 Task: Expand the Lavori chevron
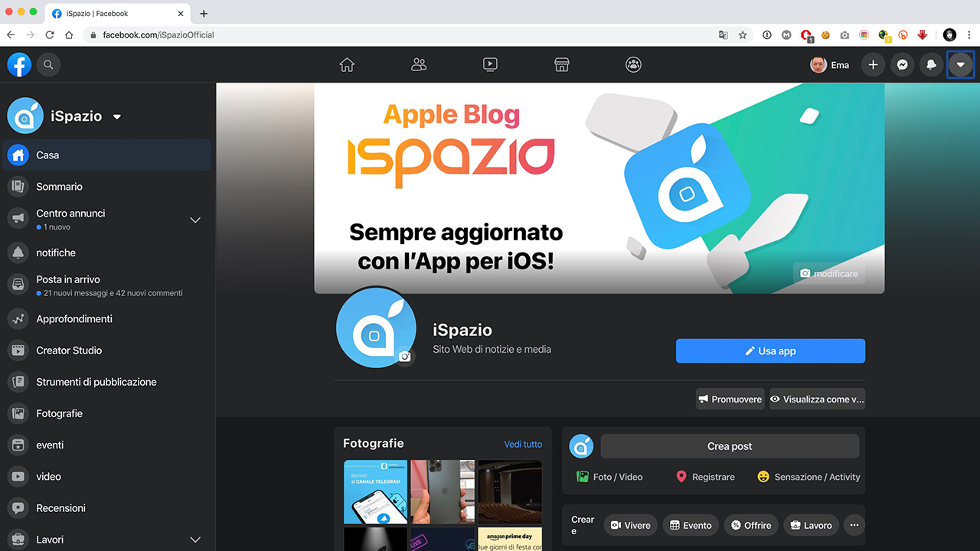195,540
